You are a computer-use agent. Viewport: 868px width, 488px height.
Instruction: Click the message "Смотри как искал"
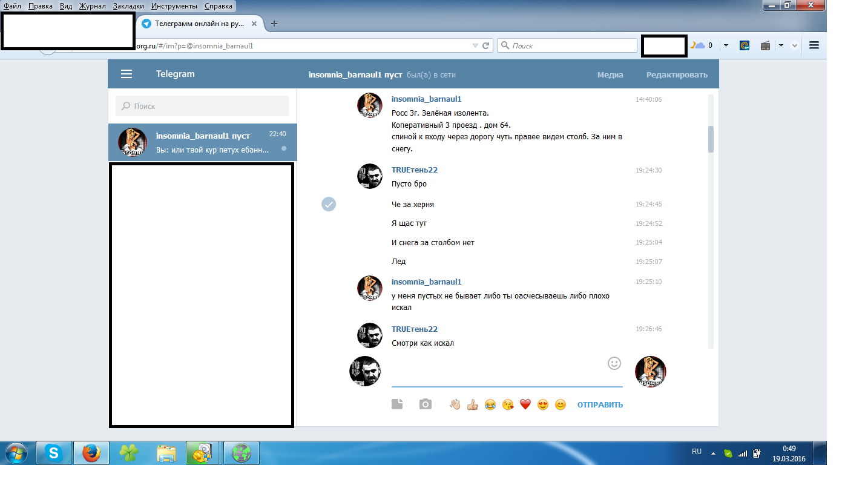422,343
